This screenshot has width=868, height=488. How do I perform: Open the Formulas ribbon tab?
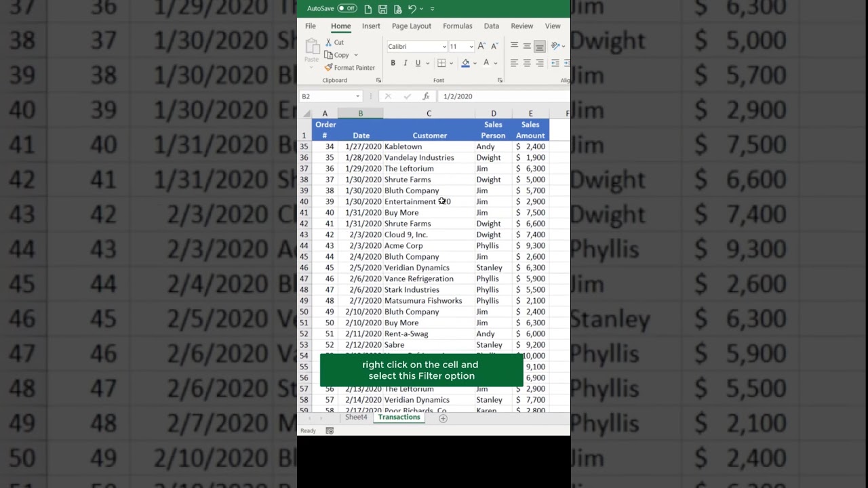tap(458, 26)
